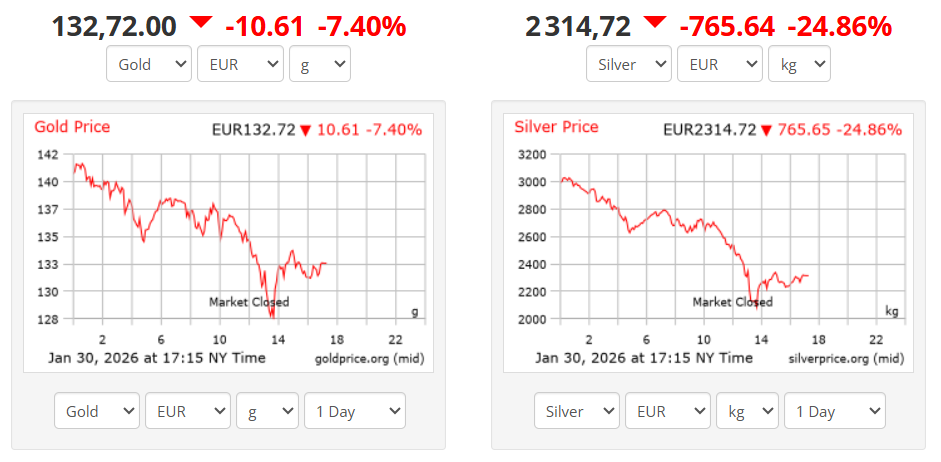
Task: Click the red down arrow beside the 2 314,72 headline
Action: (655, 22)
